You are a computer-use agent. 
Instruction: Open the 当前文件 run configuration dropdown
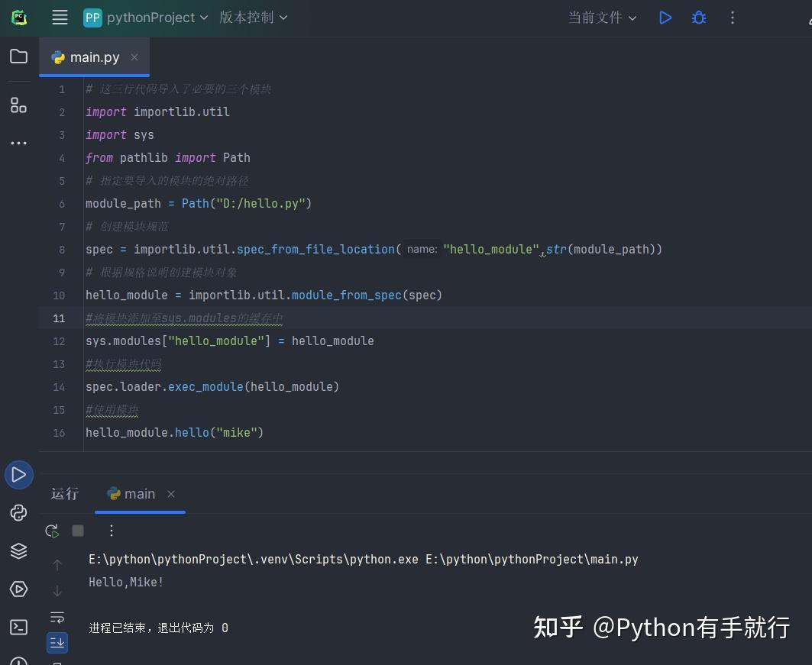[602, 18]
